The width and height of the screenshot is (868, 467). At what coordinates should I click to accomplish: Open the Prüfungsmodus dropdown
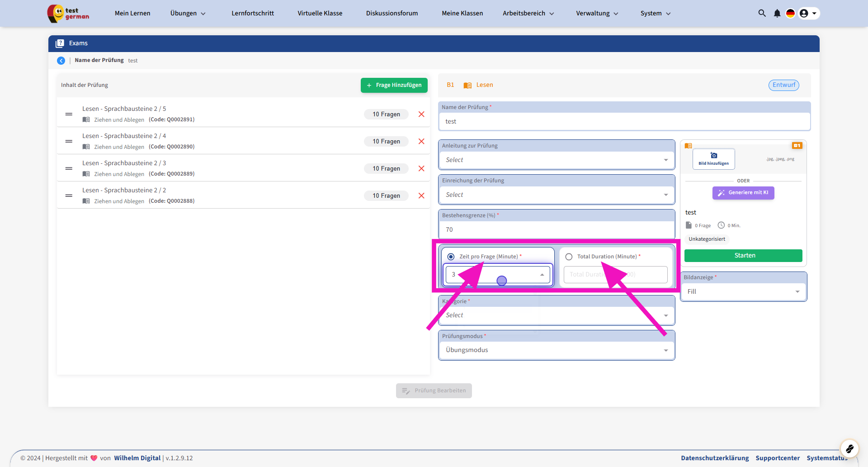coord(556,350)
